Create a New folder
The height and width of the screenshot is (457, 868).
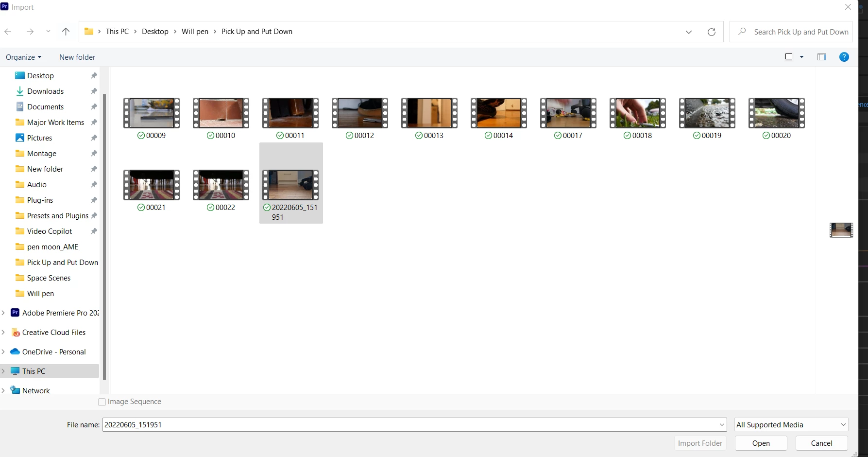click(77, 57)
